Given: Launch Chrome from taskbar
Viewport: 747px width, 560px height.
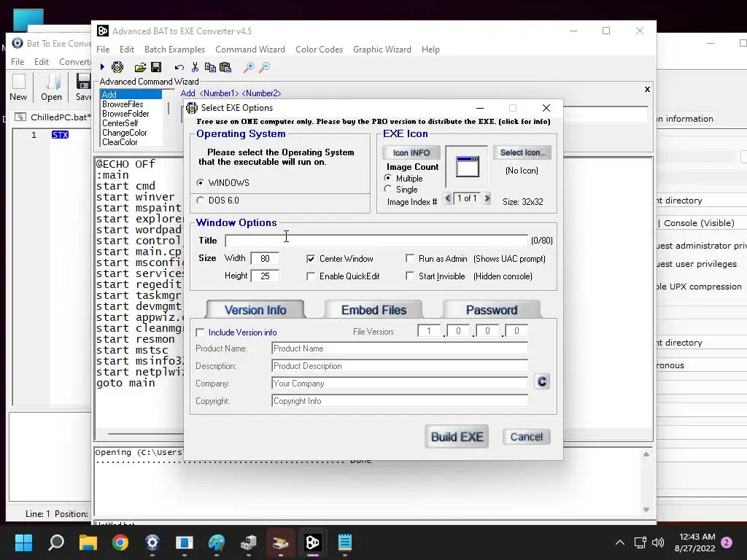Looking at the screenshot, I should tap(120, 542).
